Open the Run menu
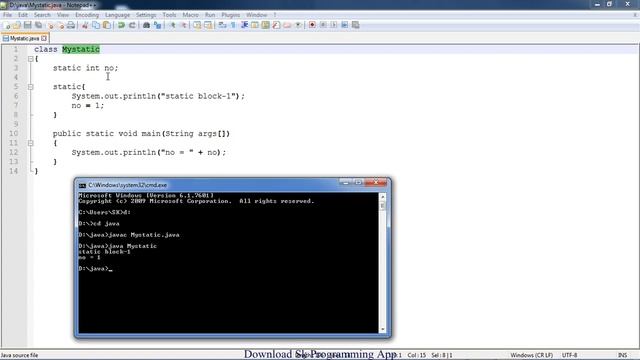The height and width of the screenshot is (360, 640). click(210, 15)
